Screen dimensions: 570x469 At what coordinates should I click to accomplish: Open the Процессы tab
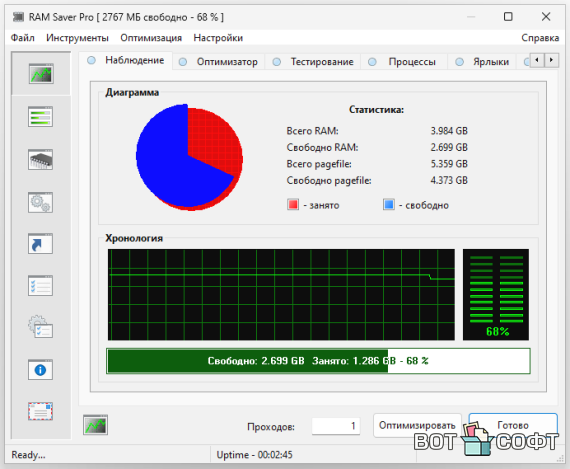(404, 62)
